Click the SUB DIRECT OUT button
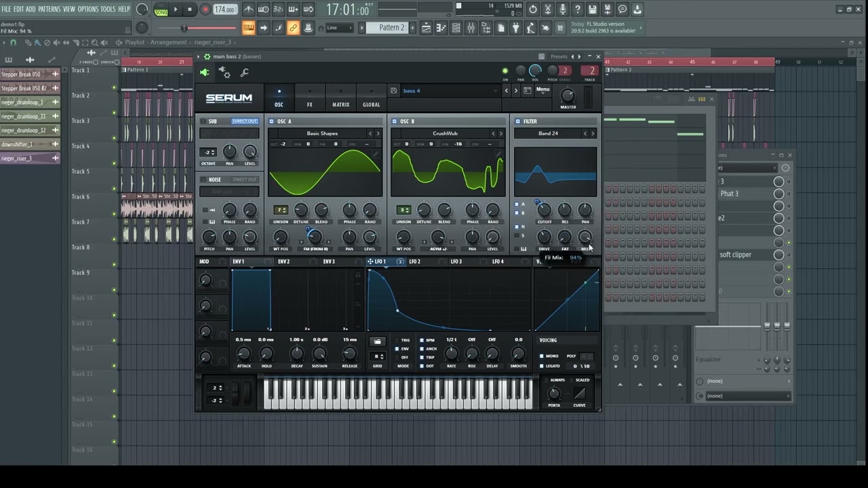 [245, 121]
